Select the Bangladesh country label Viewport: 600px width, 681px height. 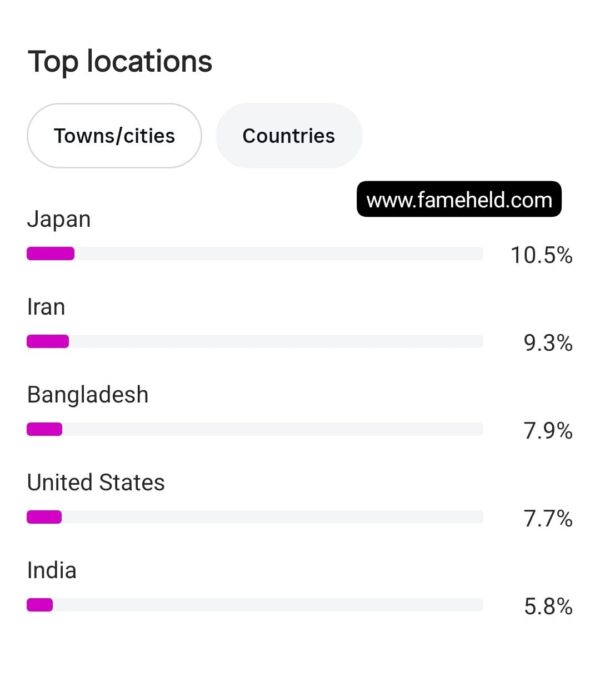pos(88,395)
